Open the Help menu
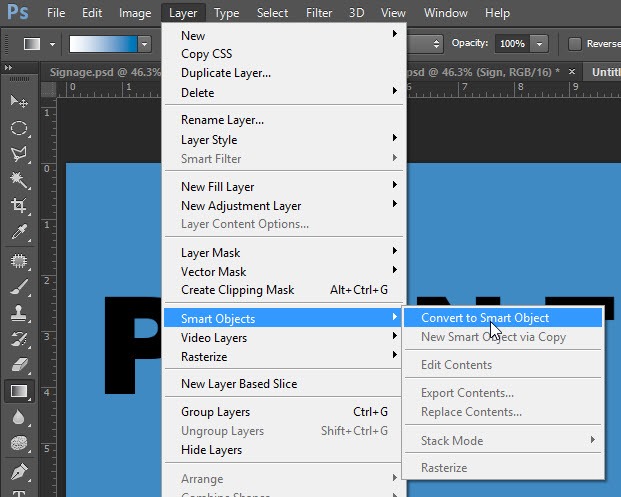Viewport: 621px width, 497px height. (x=497, y=13)
